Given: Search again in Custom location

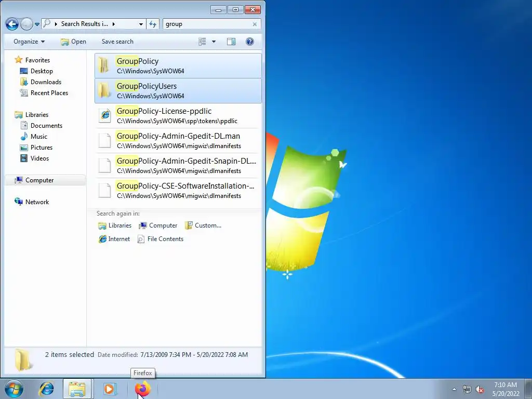Looking at the screenshot, I should [x=203, y=225].
